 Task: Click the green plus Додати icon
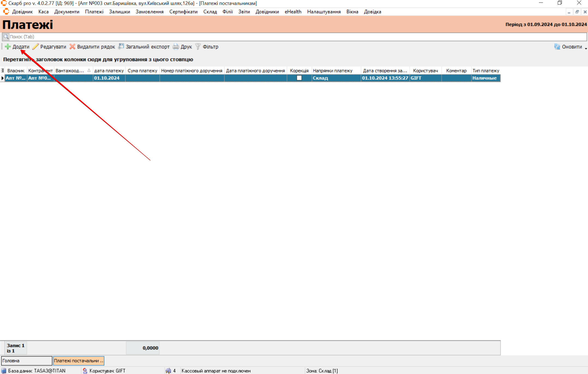coord(8,47)
